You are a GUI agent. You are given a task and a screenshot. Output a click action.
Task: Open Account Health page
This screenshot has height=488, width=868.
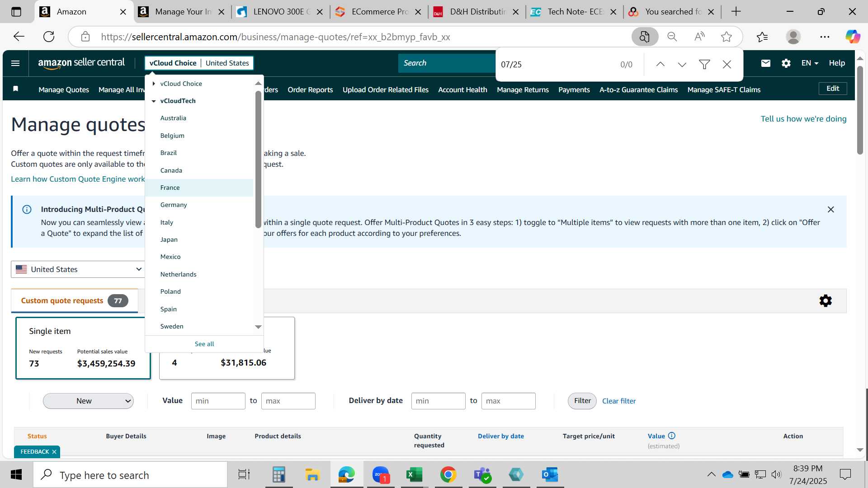(462, 89)
